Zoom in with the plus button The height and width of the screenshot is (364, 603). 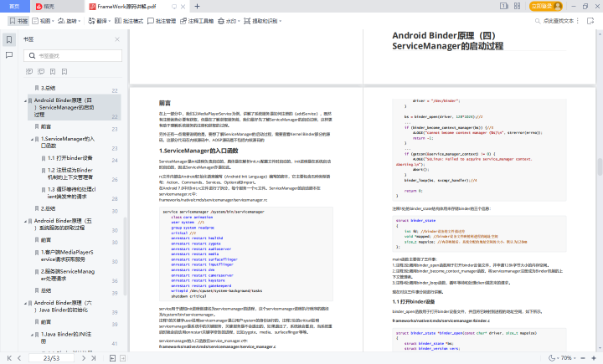[594, 358]
